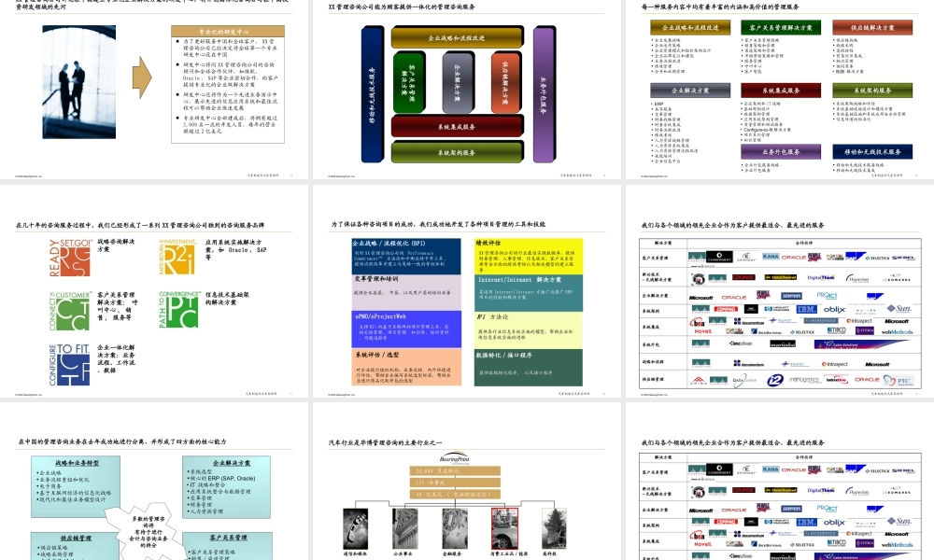
Task: Select the KANA partner logo
Action: tap(771, 256)
